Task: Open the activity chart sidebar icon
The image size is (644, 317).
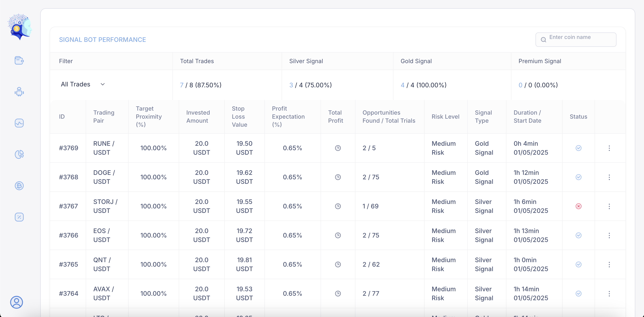Action: [19, 123]
